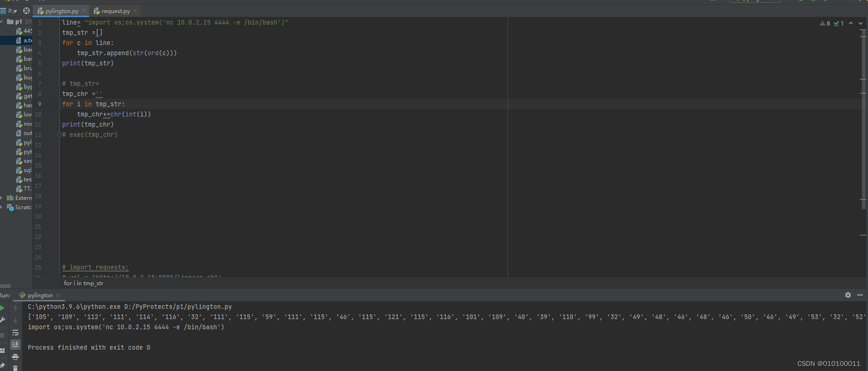Click the typo indicator showing 1
This screenshot has height=371, width=868.
(x=839, y=23)
